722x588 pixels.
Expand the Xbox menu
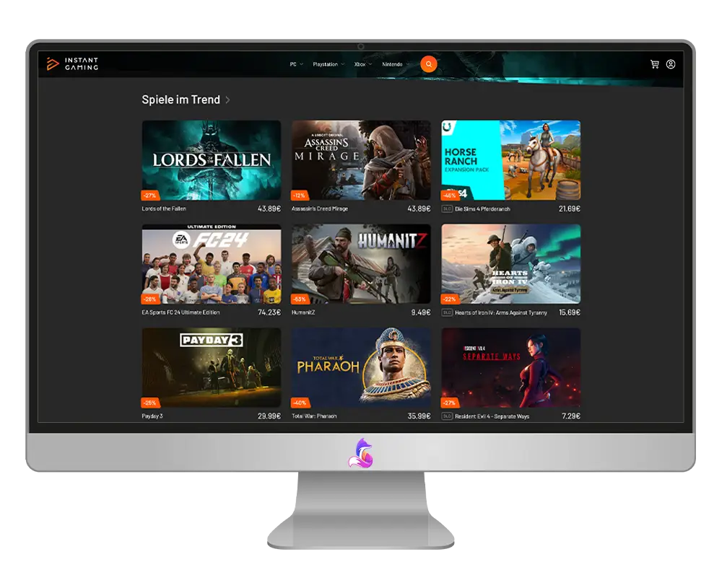363,64
